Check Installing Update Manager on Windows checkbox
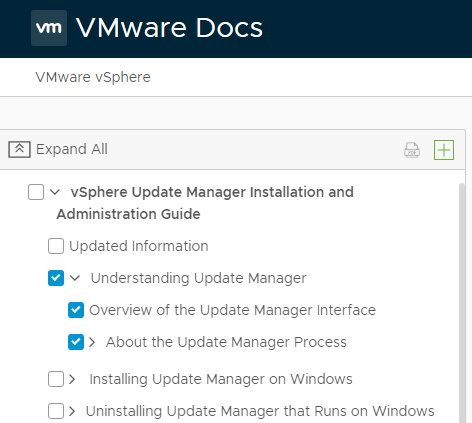 pos(56,379)
